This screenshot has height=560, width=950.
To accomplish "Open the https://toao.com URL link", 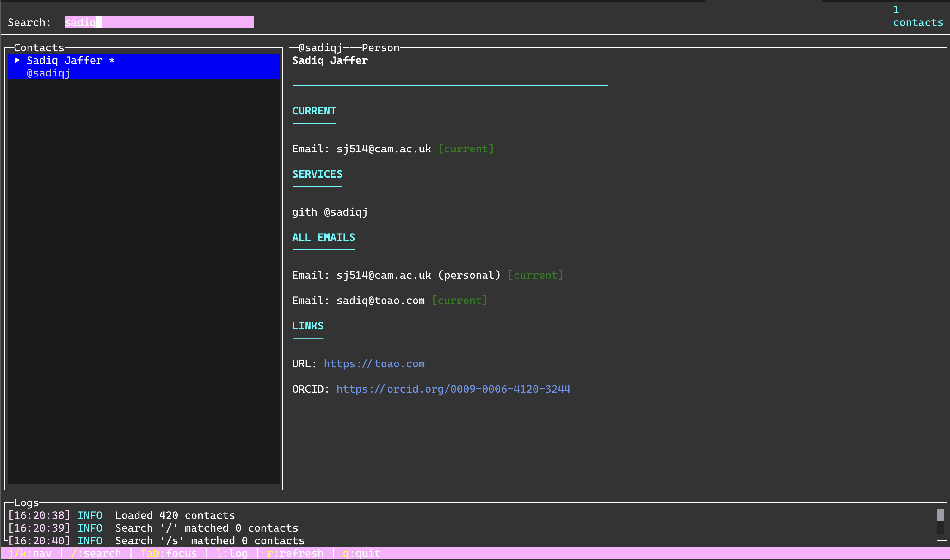I will [x=374, y=363].
